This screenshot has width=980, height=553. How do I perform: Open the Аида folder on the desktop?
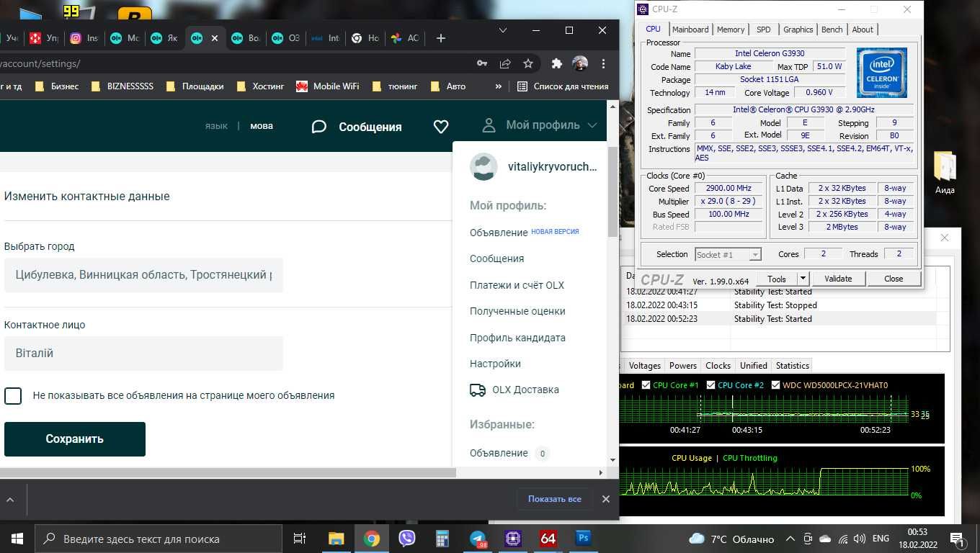[945, 174]
